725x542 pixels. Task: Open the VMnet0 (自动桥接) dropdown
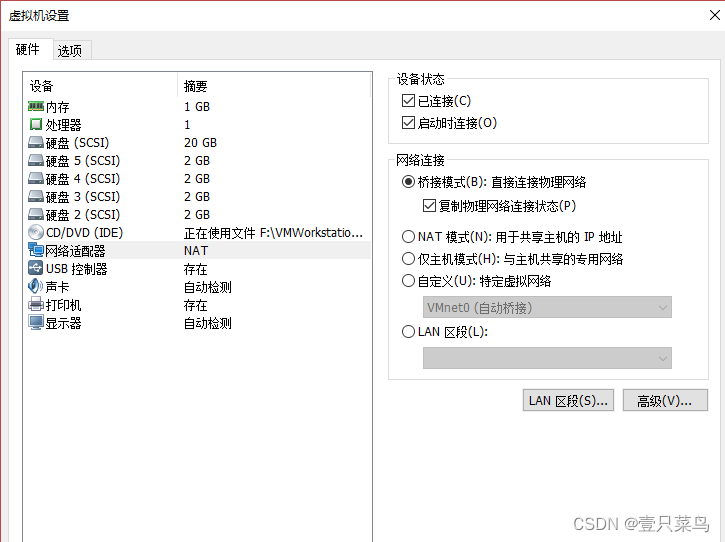[547, 308]
